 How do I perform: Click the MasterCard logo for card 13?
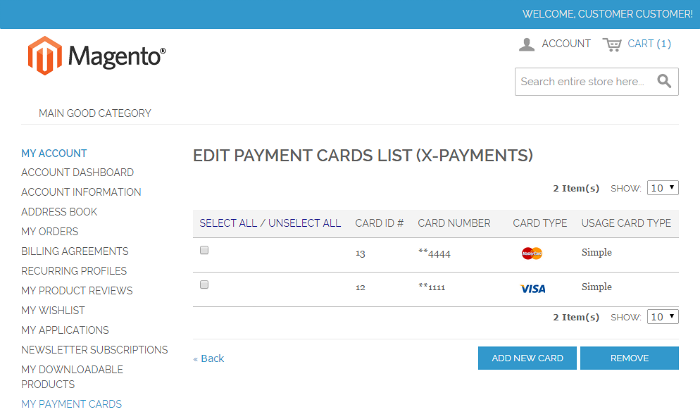532,253
